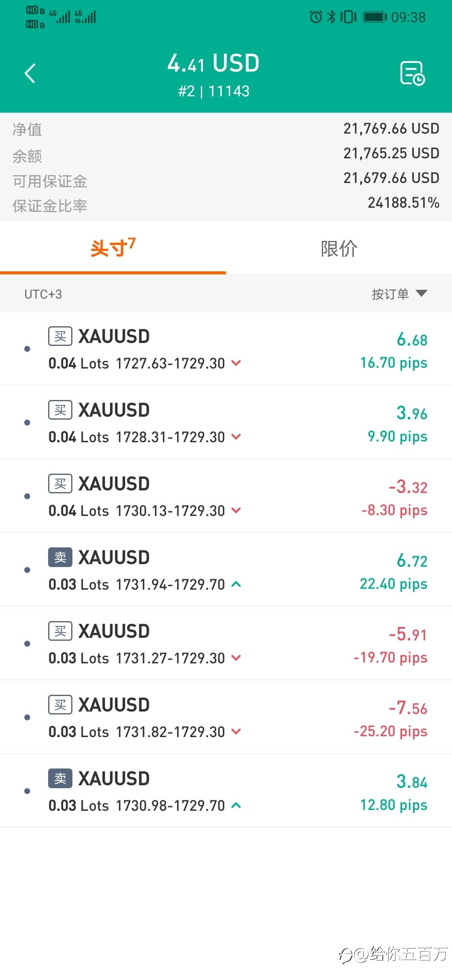Tap the sell badge on 1730.98 position
The height and width of the screenshot is (980, 452).
pos(60,779)
